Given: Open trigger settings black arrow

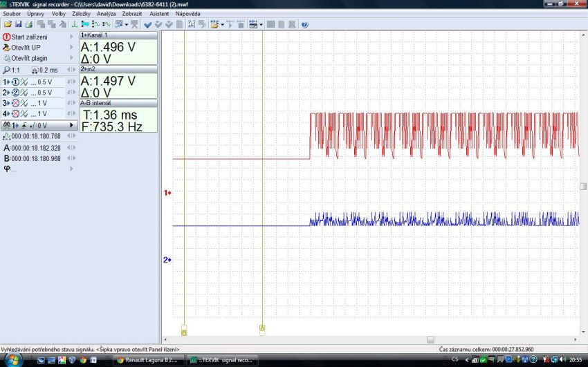Looking at the screenshot, I should tap(71, 126).
